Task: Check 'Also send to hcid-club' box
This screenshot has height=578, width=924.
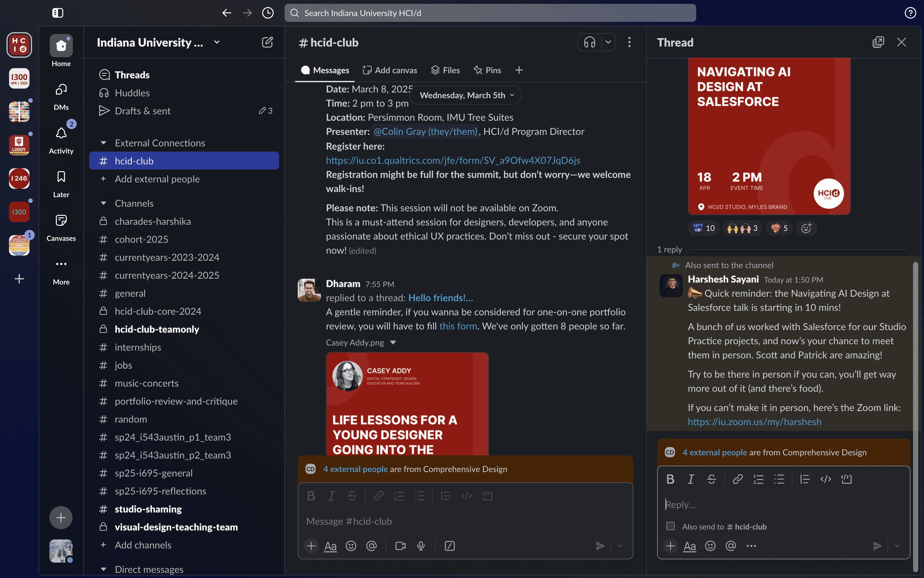Action: point(671,526)
